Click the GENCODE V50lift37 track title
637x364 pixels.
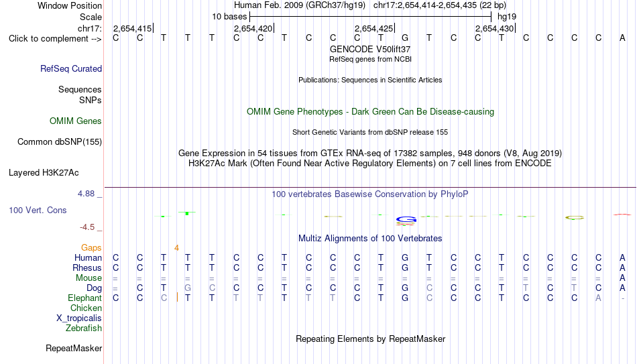[x=370, y=49]
